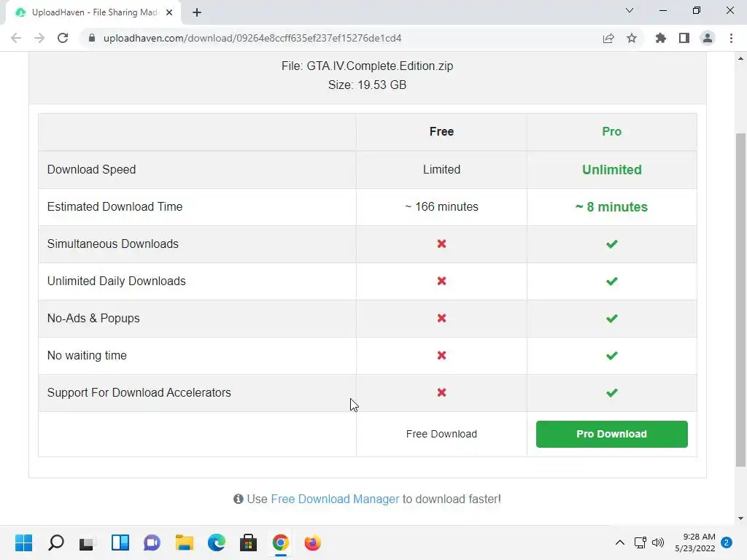Image resolution: width=747 pixels, height=560 pixels.
Task: Open the Chrome profile avatar
Action: pos(708,38)
